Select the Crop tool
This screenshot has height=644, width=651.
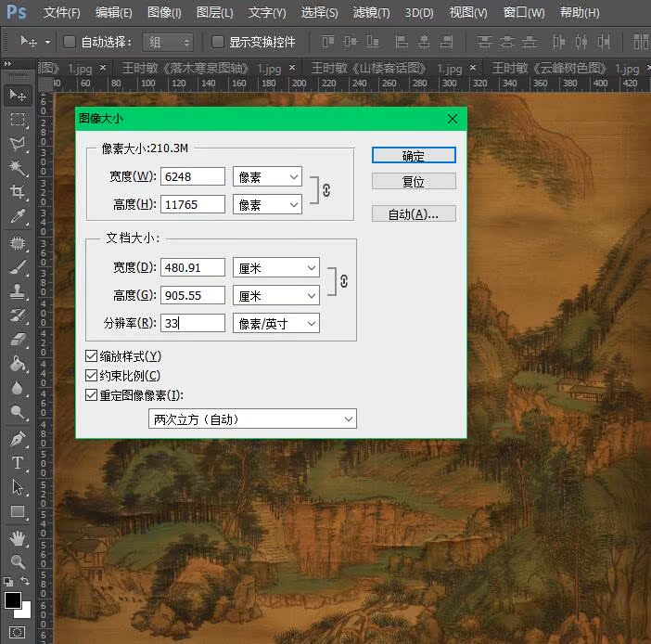click(18, 191)
